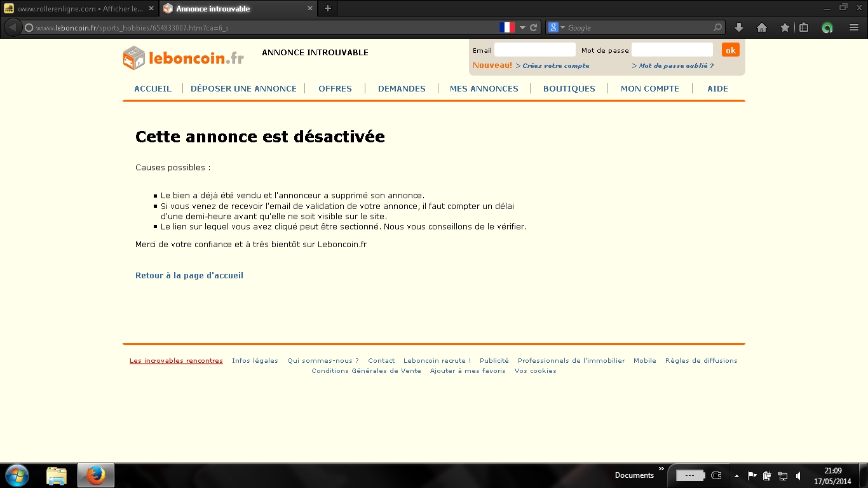Screen dimensions: 868x488
Task: Focus the Mot de passe field
Action: [672, 50]
